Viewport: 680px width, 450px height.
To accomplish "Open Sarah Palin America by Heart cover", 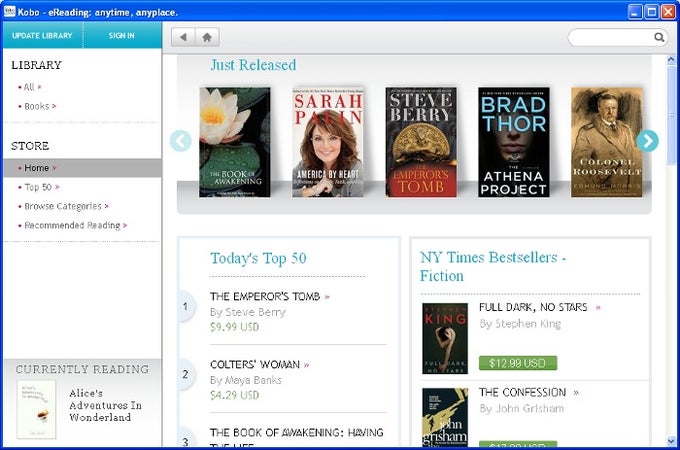I will click(328, 142).
